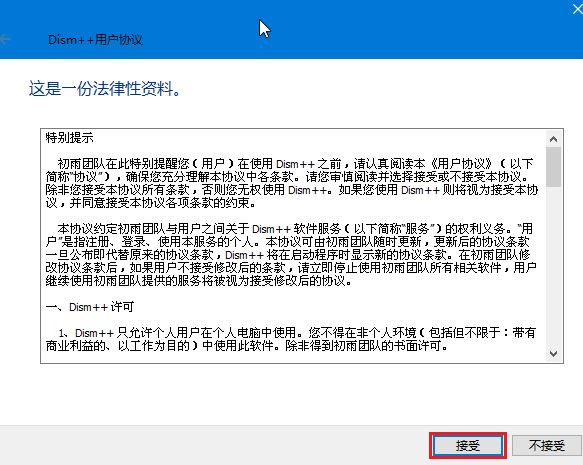Go back using the title bar arrow
Viewport: 583px width, 465px height.
(5, 39)
